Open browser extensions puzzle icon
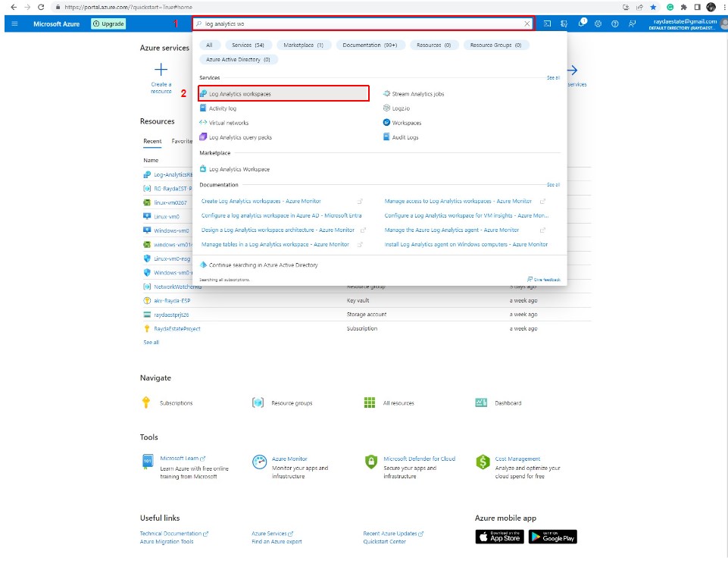The image size is (728, 570). [683, 7]
